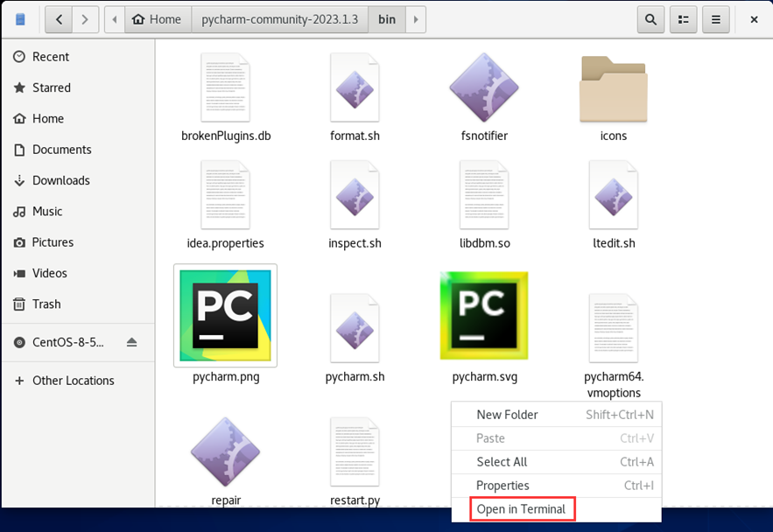
Task: Select the icons folder
Action: pos(614,89)
